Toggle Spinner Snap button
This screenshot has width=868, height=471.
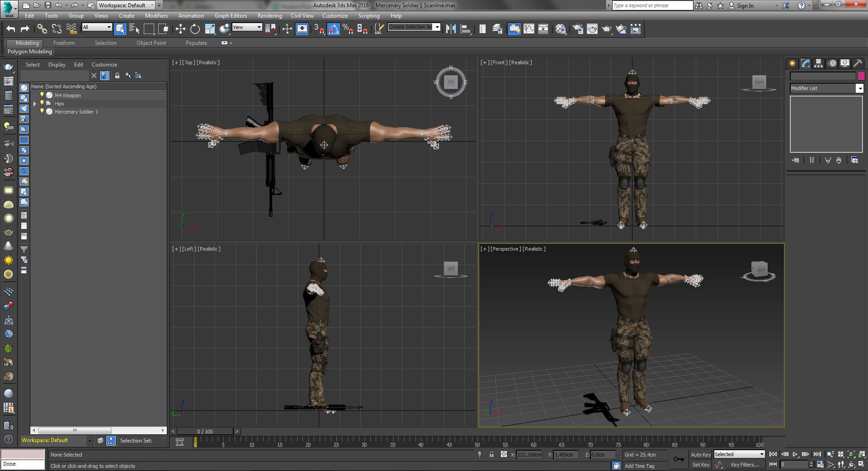click(x=362, y=29)
